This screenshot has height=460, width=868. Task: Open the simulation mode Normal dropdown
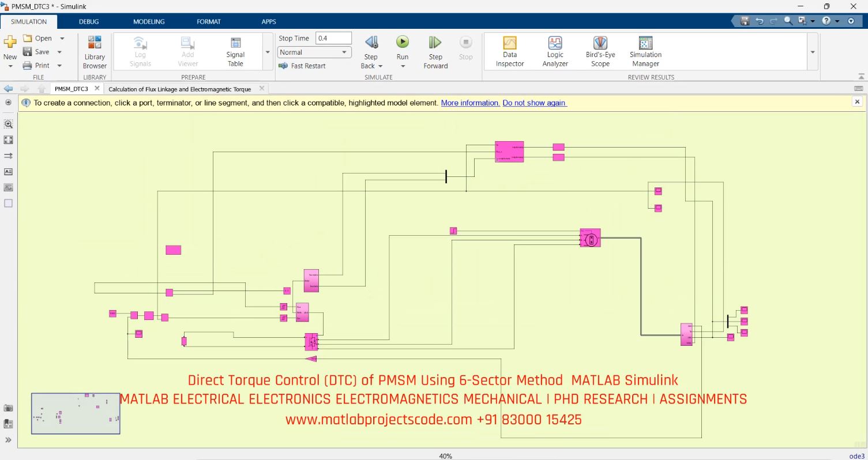314,52
